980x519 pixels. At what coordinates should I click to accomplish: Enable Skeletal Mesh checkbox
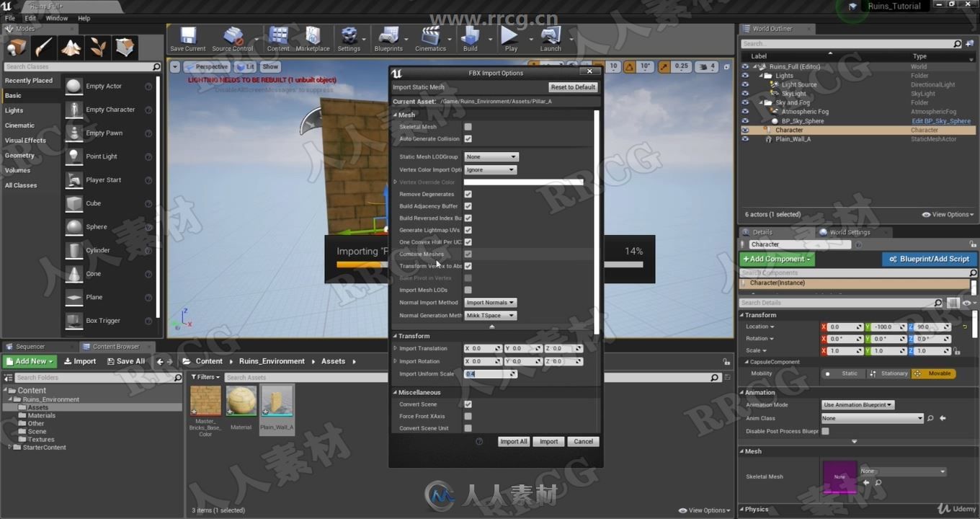pyautogui.click(x=468, y=127)
